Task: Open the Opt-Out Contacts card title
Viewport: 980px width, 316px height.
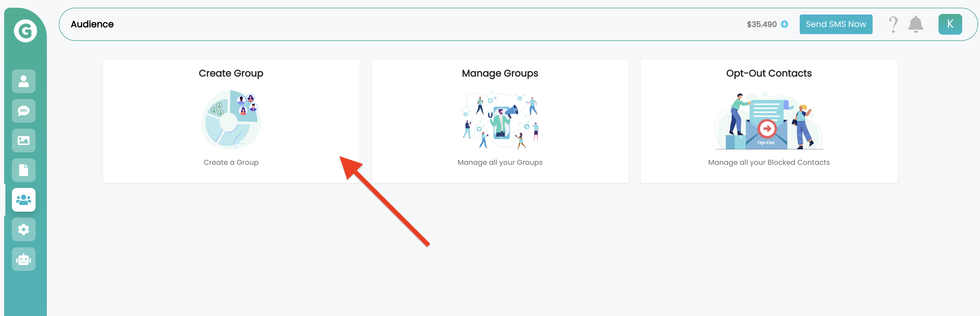Action: tap(769, 73)
